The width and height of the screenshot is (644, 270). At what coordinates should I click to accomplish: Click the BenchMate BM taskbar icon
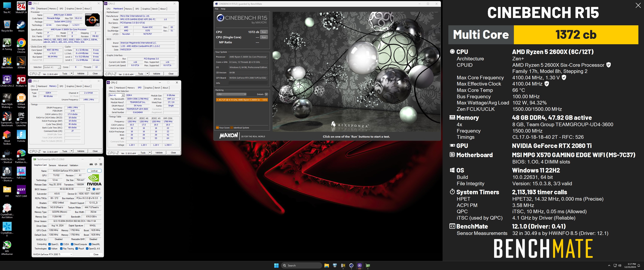coord(343,265)
